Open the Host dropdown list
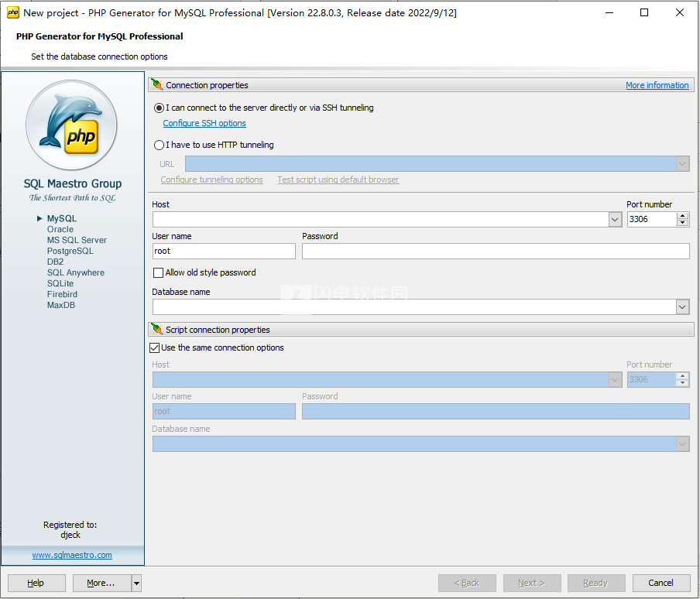Image resolution: width=700 pixels, height=599 pixels. click(615, 220)
